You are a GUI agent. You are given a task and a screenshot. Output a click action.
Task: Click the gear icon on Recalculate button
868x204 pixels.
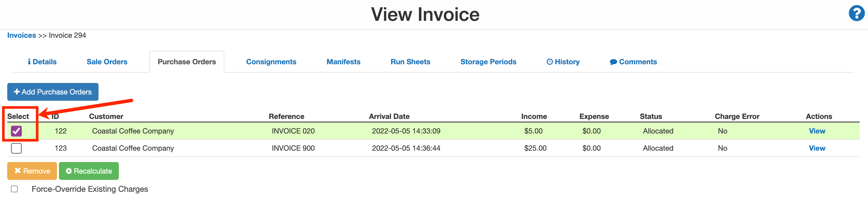(x=69, y=171)
